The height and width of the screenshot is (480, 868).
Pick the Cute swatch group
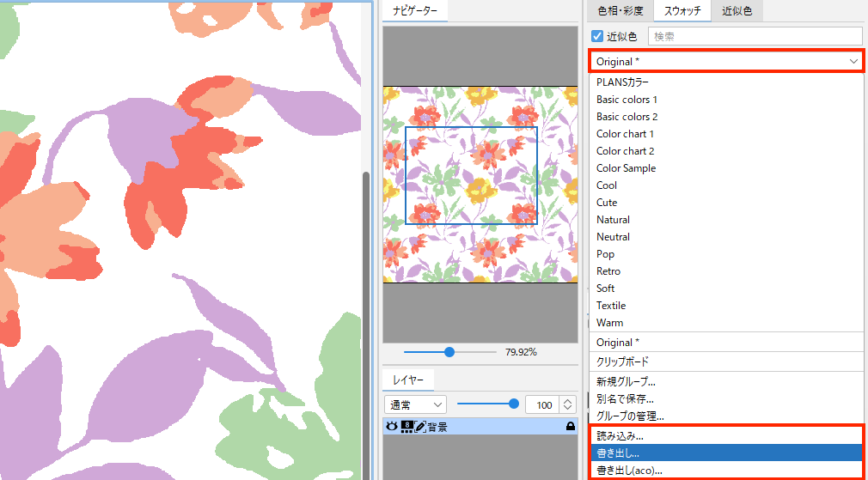pos(727,203)
